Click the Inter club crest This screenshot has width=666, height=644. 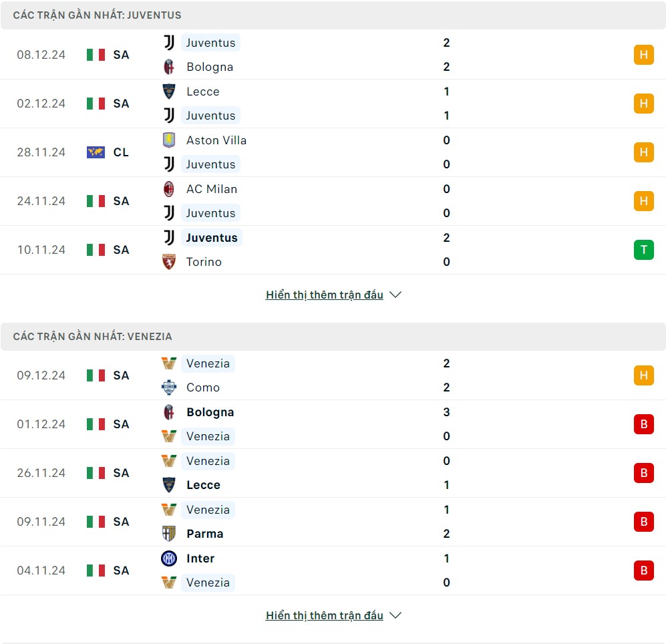pyautogui.click(x=169, y=558)
